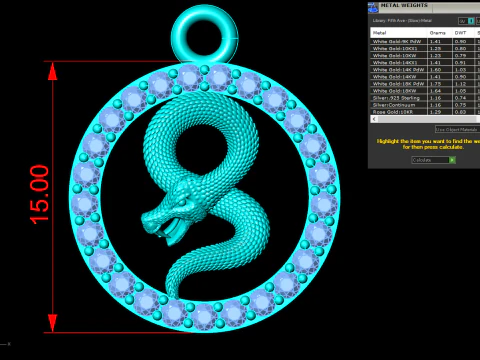Select the White Gold:14KW row
The height and width of the screenshot is (360, 480).
(x=425, y=77)
